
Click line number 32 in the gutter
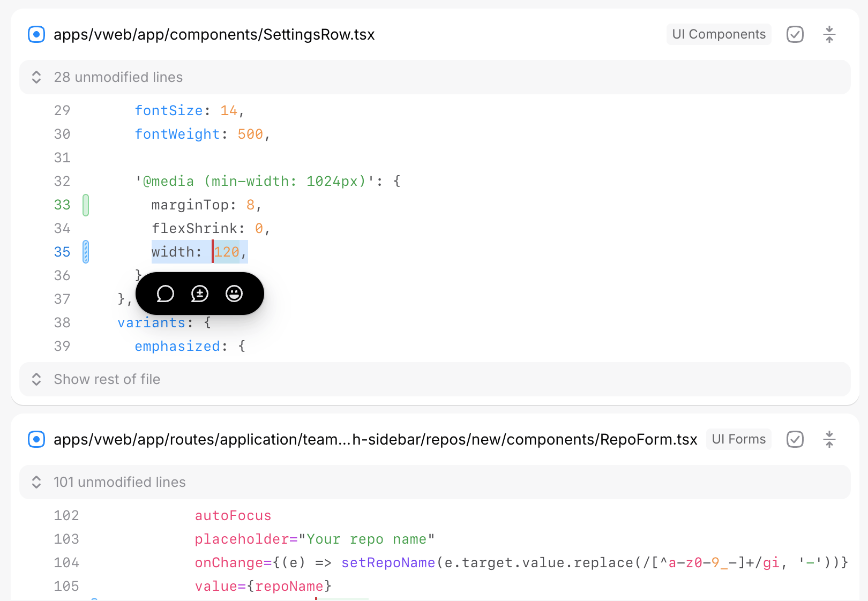[62, 182]
